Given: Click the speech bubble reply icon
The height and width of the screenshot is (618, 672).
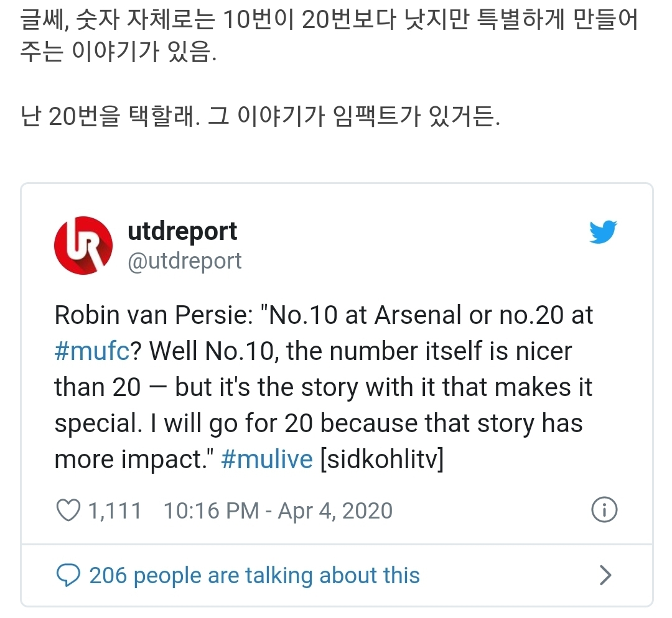Looking at the screenshot, I should tap(67, 576).
